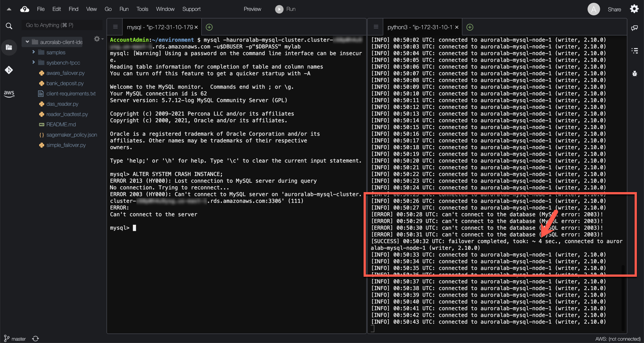Click the Run button

[285, 9]
